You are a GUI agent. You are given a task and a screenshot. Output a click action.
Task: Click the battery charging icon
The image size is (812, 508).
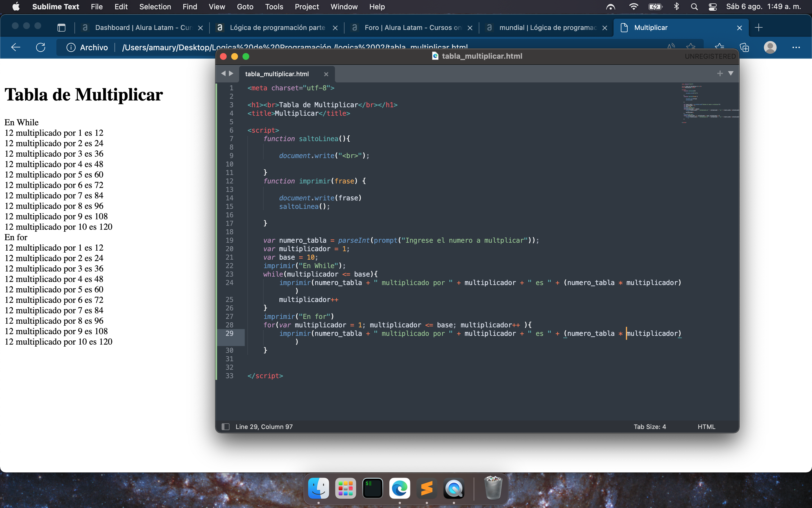(x=655, y=7)
